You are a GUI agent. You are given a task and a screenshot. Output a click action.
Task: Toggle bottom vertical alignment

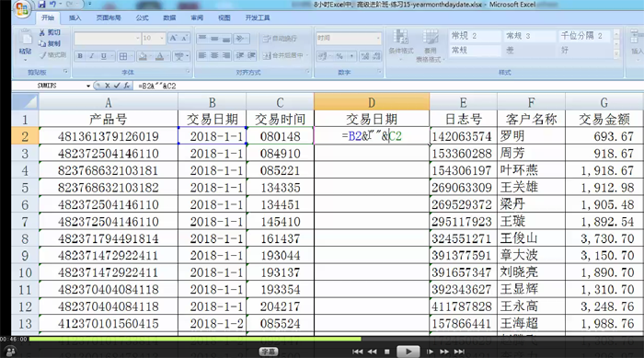tap(226, 39)
